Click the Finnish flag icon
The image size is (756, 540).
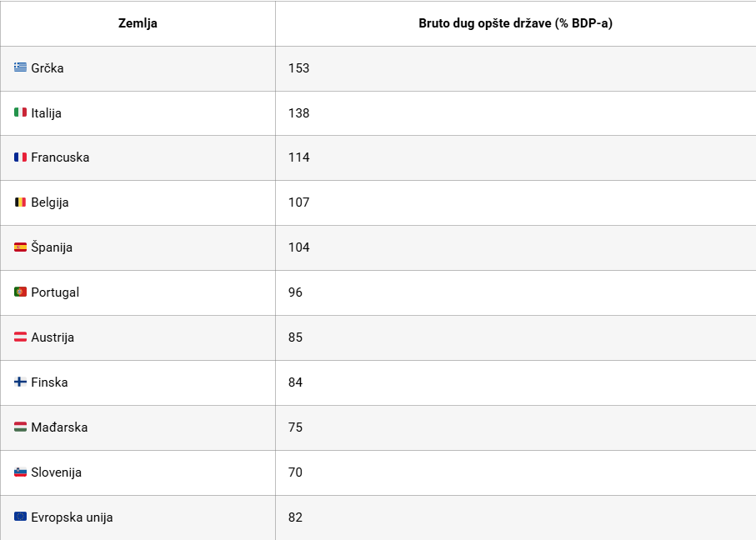(x=20, y=382)
